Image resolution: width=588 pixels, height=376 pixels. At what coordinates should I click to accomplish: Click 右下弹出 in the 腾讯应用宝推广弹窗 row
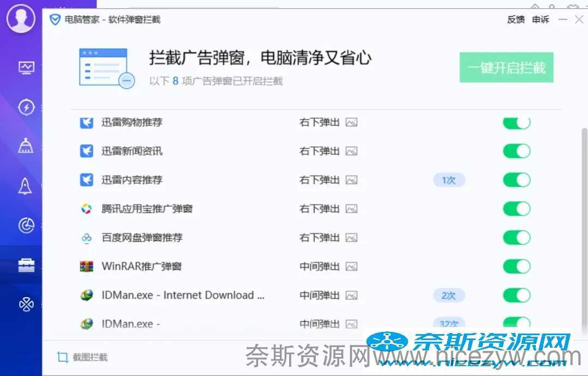(x=320, y=209)
